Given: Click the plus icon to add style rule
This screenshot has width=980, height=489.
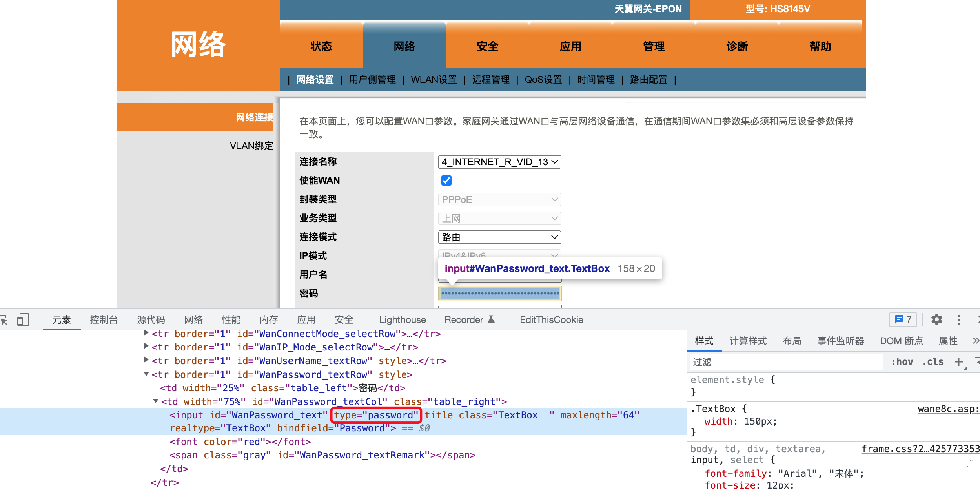Looking at the screenshot, I should coord(959,361).
